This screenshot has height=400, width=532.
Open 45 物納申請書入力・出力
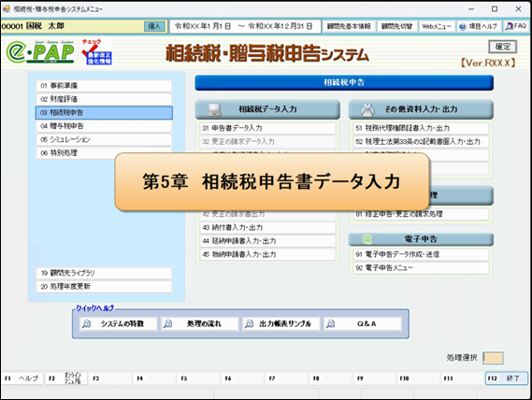tap(267, 254)
